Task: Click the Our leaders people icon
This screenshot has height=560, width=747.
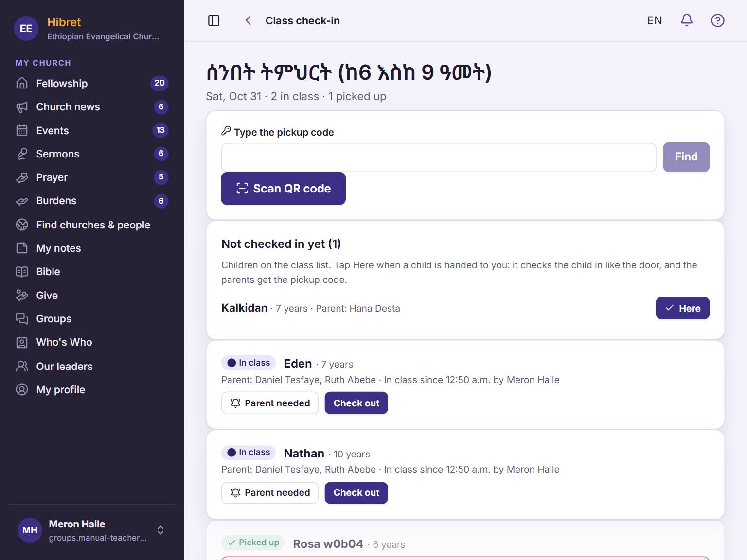Action: (x=22, y=366)
